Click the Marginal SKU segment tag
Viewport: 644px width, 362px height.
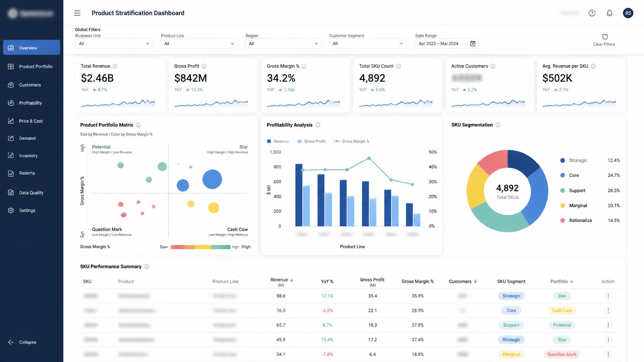(511, 354)
